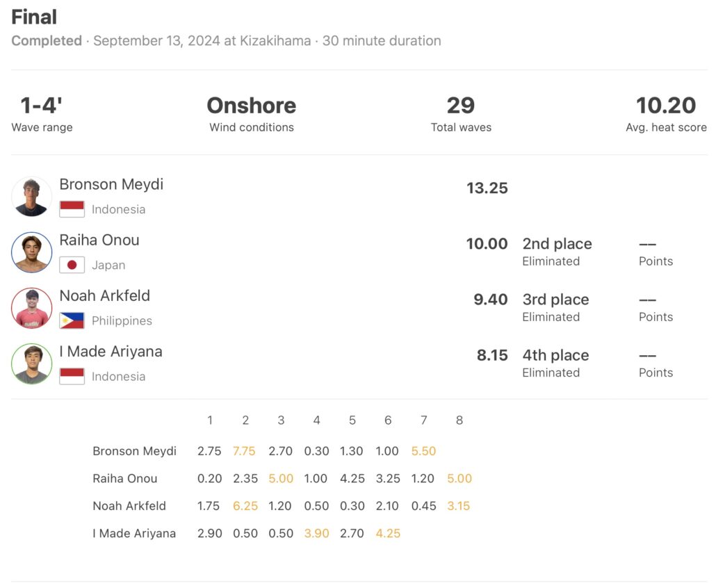This screenshot has width=716, height=588.
Task: Click the Indonesia flag under Bronson Meydi
Action: tap(72, 209)
